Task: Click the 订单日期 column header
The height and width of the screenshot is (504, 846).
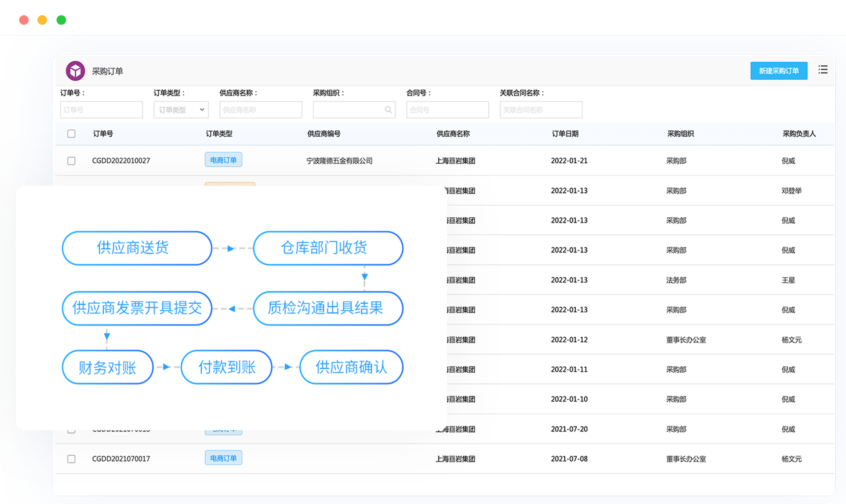Action: tap(565, 134)
